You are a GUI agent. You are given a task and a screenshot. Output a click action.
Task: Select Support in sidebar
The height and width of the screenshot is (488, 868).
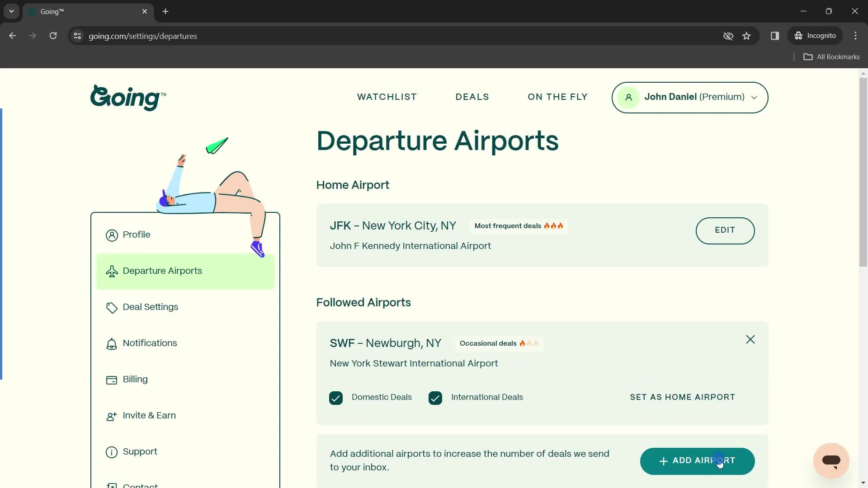(185, 452)
